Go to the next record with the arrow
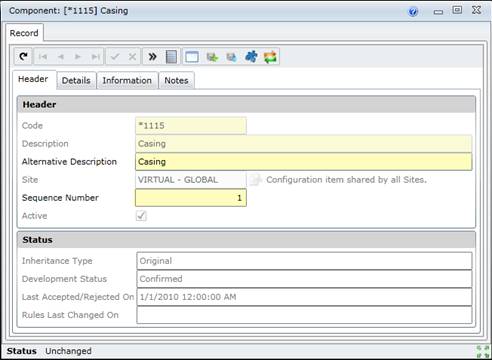This screenshot has width=492, height=360. pyautogui.click(x=78, y=57)
